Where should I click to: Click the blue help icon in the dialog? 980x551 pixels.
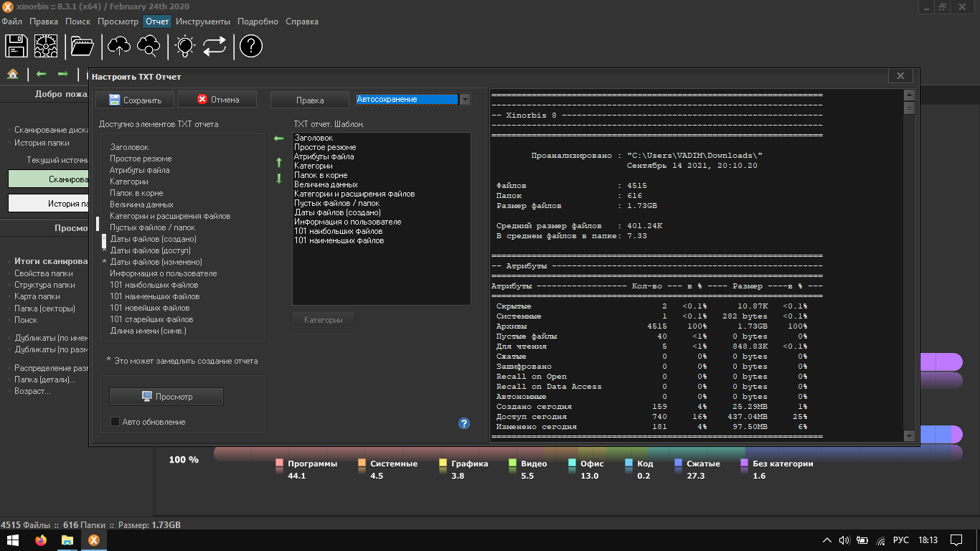pos(463,423)
